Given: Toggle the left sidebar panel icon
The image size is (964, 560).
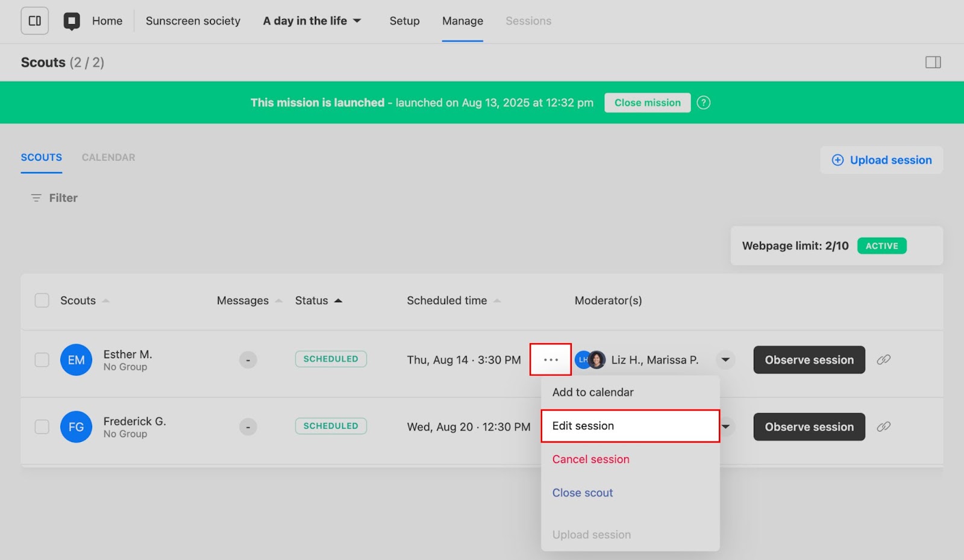Looking at the screenshot, I should (x=35, y=21).
